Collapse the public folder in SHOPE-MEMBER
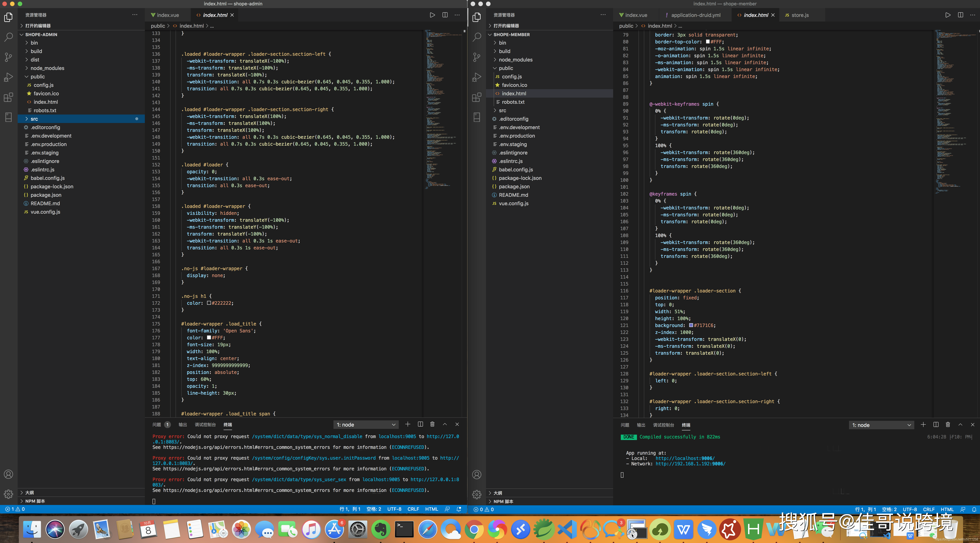 (506, 68)
